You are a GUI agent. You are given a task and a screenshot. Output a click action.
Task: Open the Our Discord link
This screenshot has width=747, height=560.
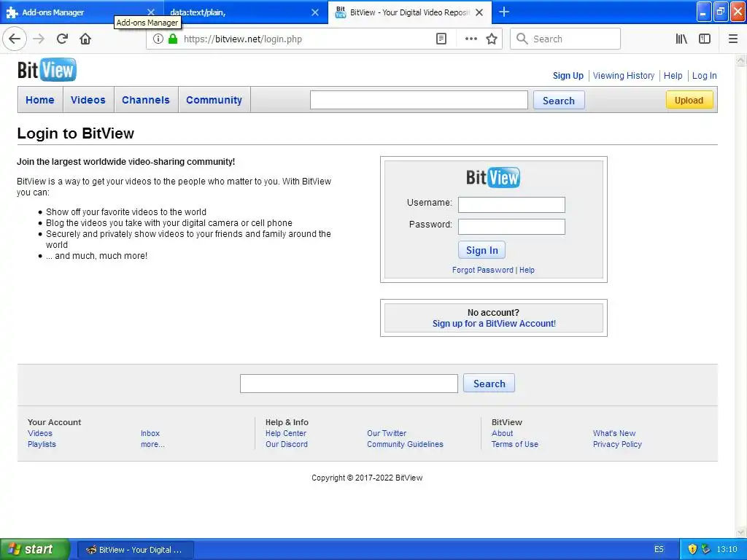(x=286, y=444)
